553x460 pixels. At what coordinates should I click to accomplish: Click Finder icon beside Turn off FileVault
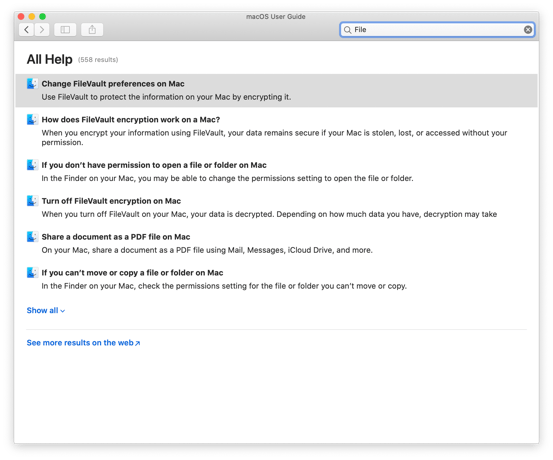click(32, 201)
